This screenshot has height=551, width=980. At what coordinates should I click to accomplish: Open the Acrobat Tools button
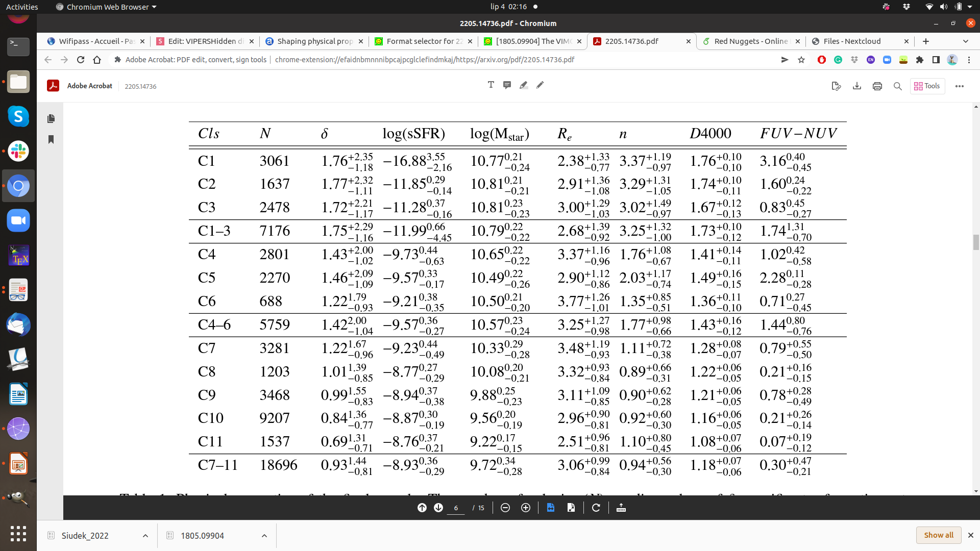click(x=927, y=86)
